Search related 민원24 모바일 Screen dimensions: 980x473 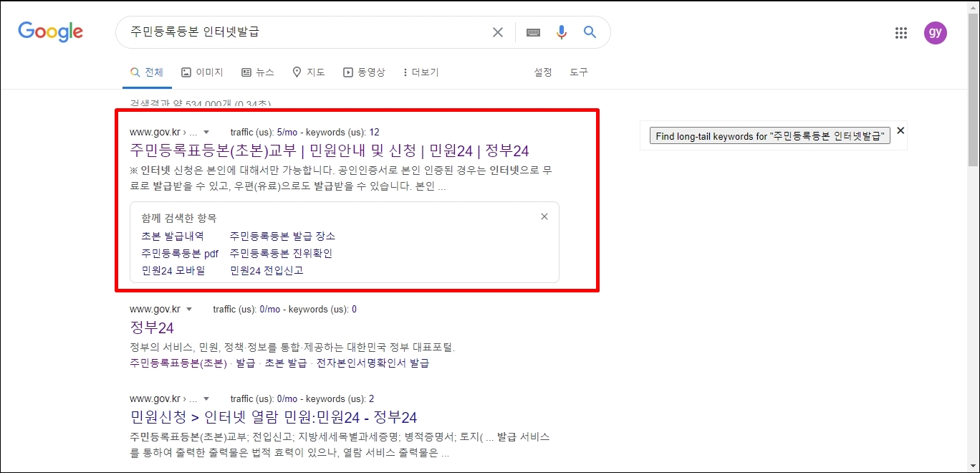pyautogui.click(x=173, y=270)
